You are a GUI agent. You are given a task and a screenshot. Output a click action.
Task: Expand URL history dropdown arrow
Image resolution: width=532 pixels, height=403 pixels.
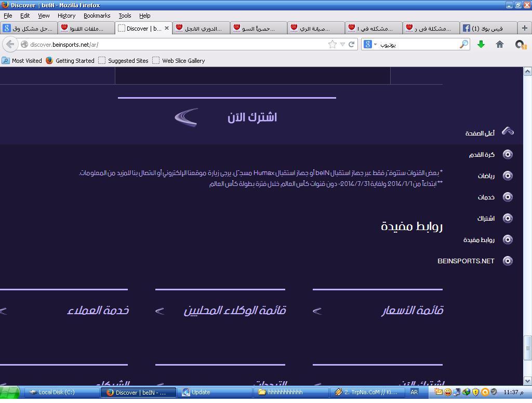(x=342, y=45)
